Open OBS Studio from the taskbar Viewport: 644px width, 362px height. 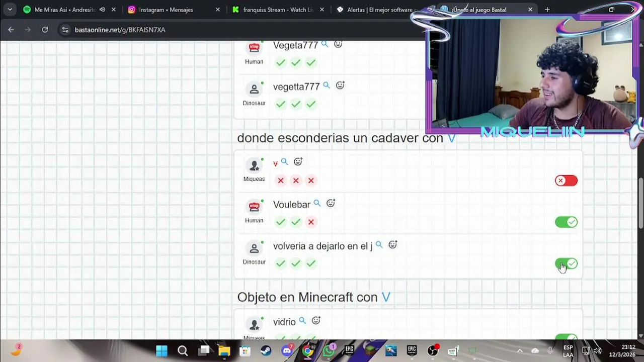(433, 350)
